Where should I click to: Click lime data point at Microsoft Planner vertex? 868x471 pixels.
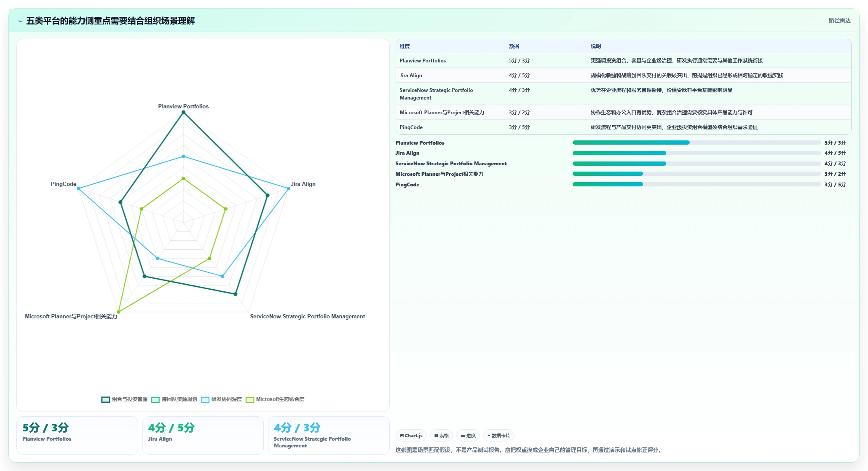[x=118, y=312]
